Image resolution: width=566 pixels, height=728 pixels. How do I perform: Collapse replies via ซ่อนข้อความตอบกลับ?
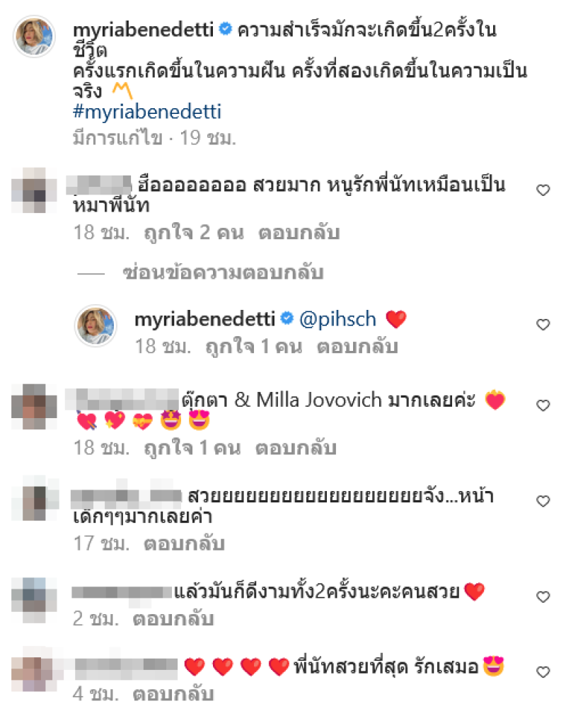click(223, 273)
